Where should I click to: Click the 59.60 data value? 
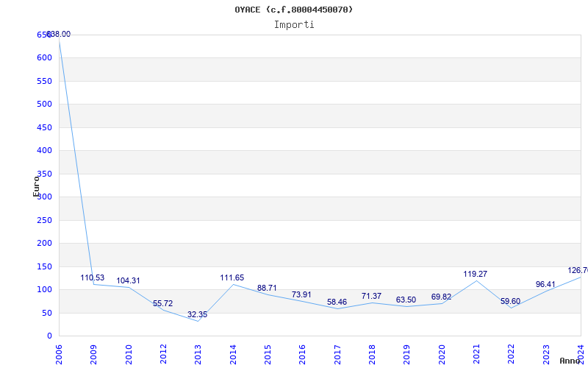[x=510, y=301]
